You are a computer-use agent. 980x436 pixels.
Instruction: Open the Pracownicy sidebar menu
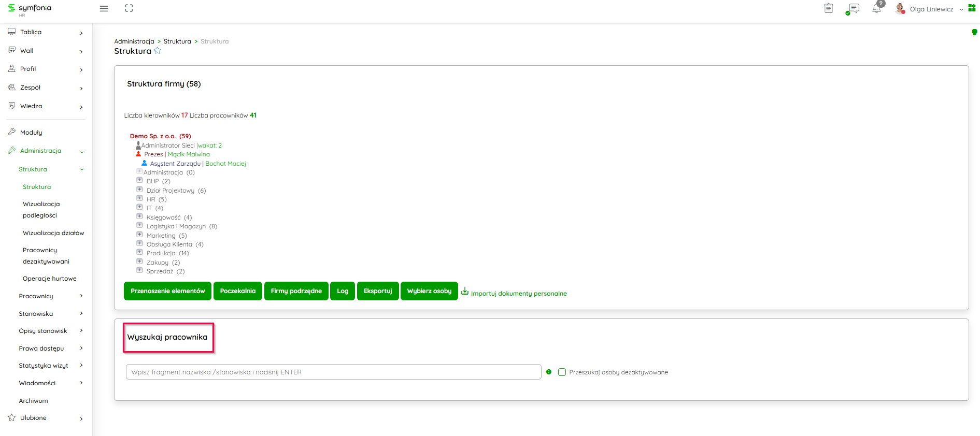click(x=36, y=296)
